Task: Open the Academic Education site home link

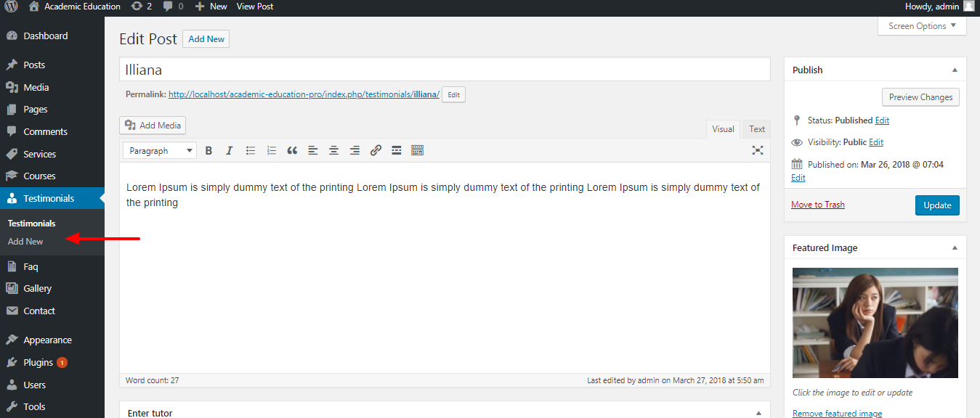Action: pos(75,7)
